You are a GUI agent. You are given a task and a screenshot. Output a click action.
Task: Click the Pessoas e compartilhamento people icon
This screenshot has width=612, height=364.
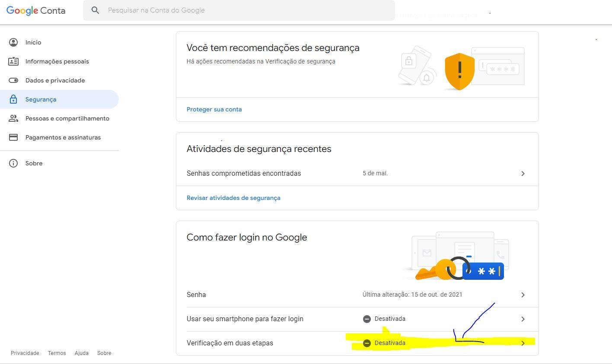pos(13,118)
